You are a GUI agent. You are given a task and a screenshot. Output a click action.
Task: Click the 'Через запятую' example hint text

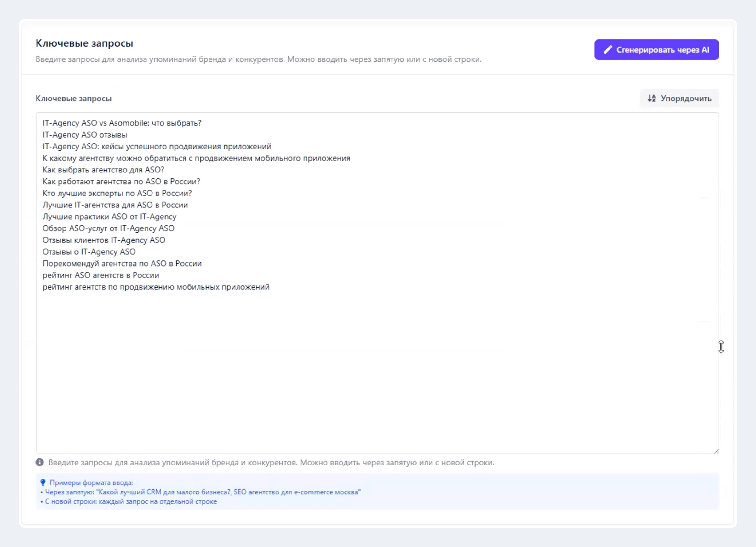click(x=202, y=492)
